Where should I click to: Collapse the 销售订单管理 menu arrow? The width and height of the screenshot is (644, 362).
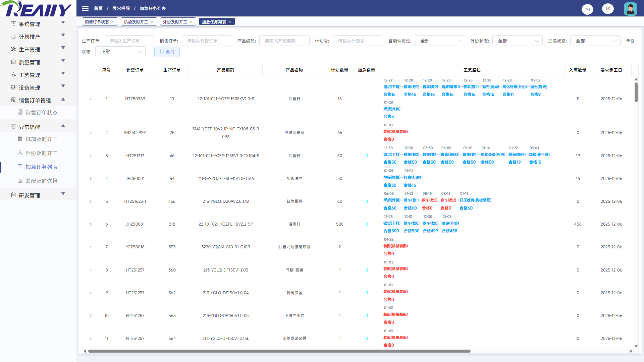63,99
